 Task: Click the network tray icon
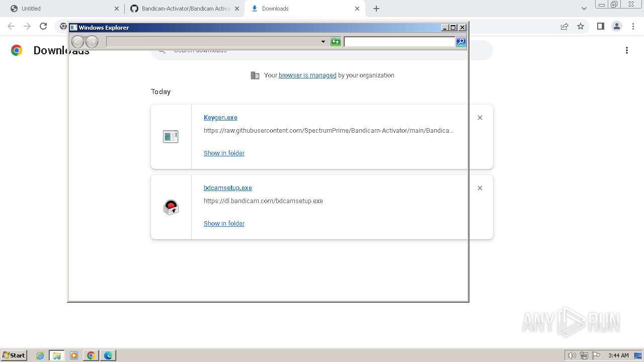(584, 355)
